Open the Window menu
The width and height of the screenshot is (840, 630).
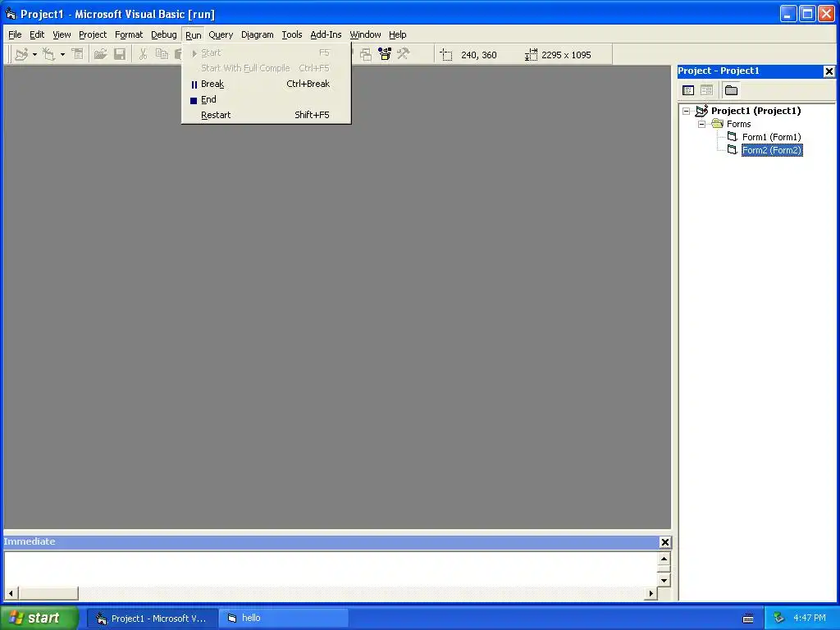pos(365,34)
